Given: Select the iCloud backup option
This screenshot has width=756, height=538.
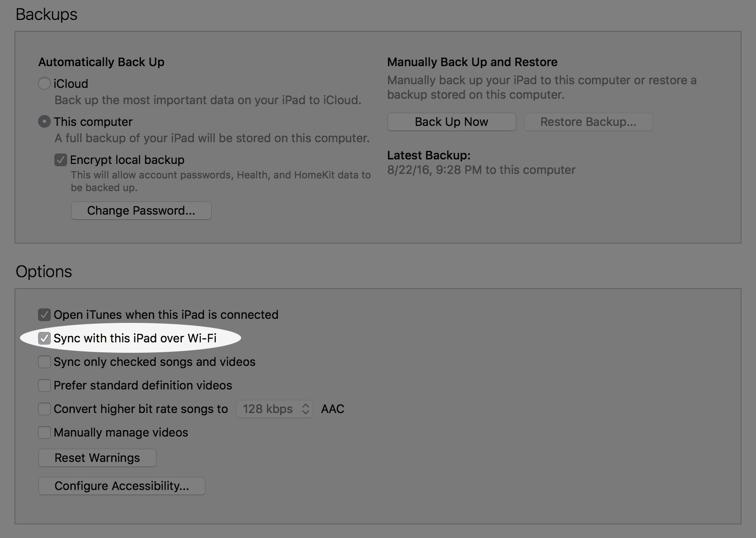Looking at the screenshot, I should pyautogui.click(x=44, y=83).
